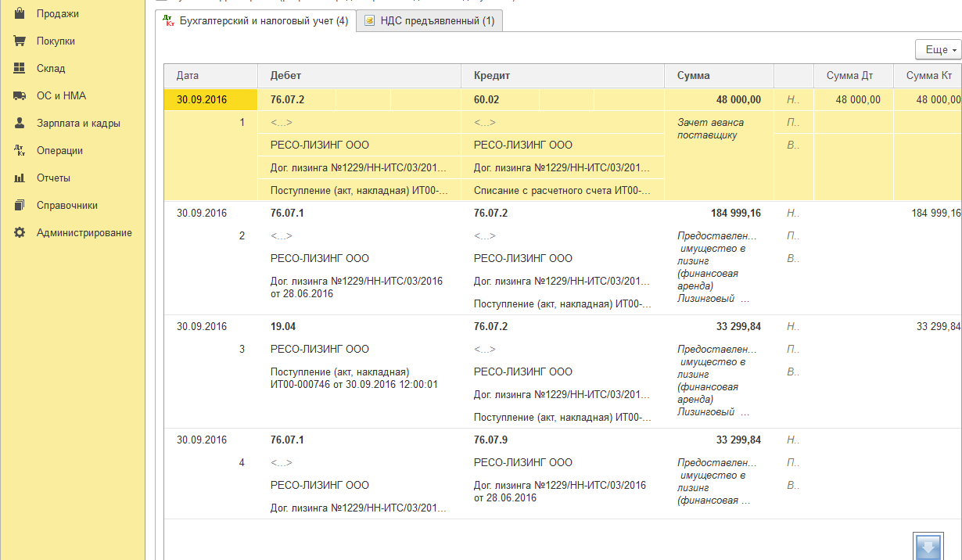Click Сумма Кт value 33 299,84
962x560 pixels.
(x=939, y=326)
